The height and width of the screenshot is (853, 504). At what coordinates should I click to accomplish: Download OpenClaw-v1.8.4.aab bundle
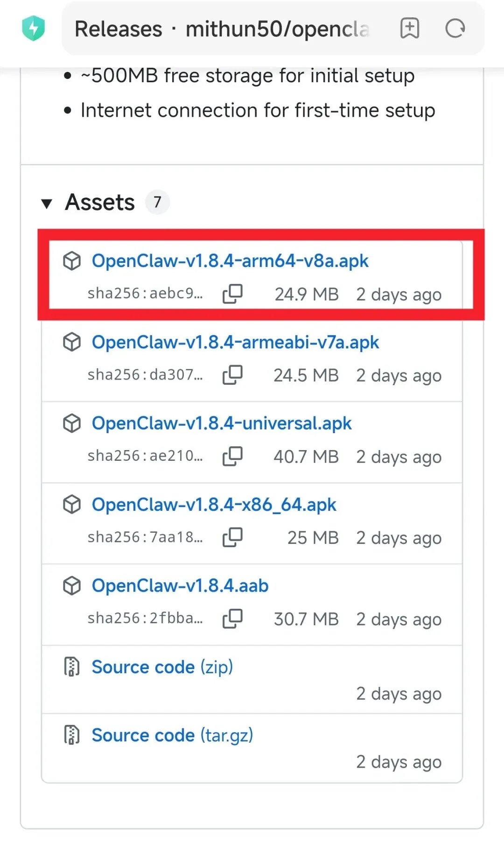click(180, 586)
